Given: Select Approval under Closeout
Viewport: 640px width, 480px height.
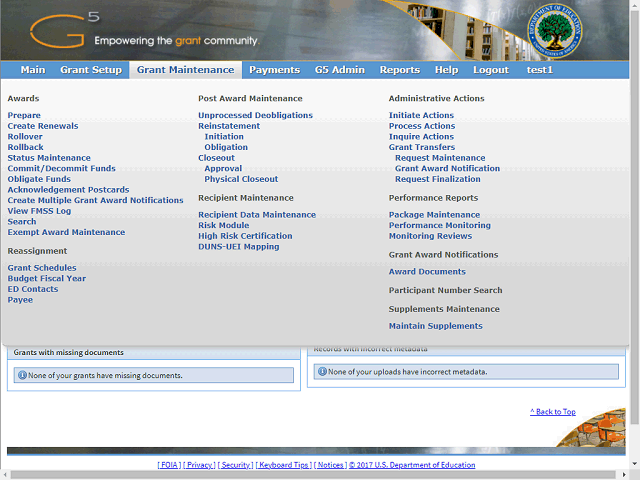Looking at the screenshot, I should tap(223, 168).
